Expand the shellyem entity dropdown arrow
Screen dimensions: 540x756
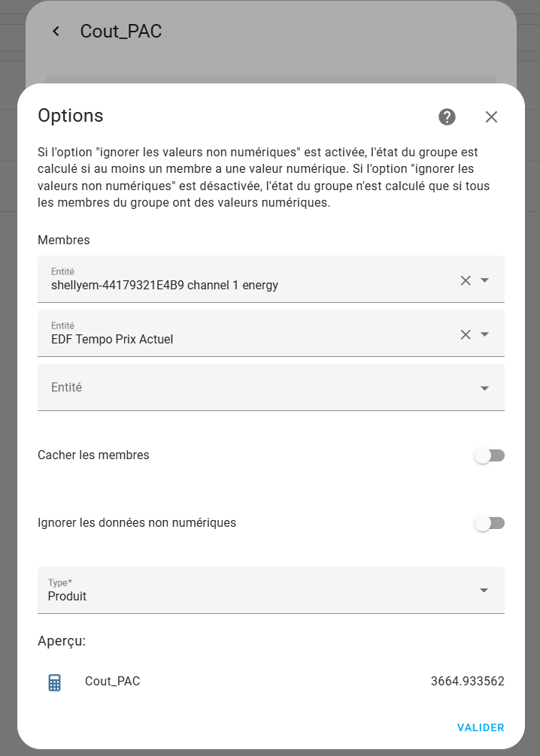484,280
